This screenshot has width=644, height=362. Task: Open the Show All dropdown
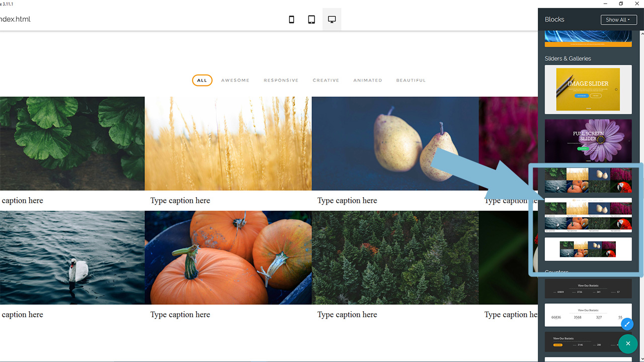[x=618, y=20]
